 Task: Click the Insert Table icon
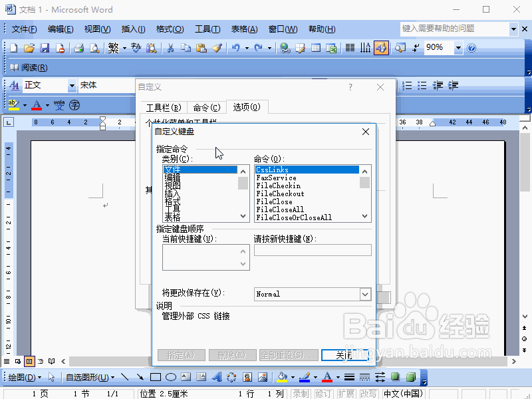pos(316,48)
